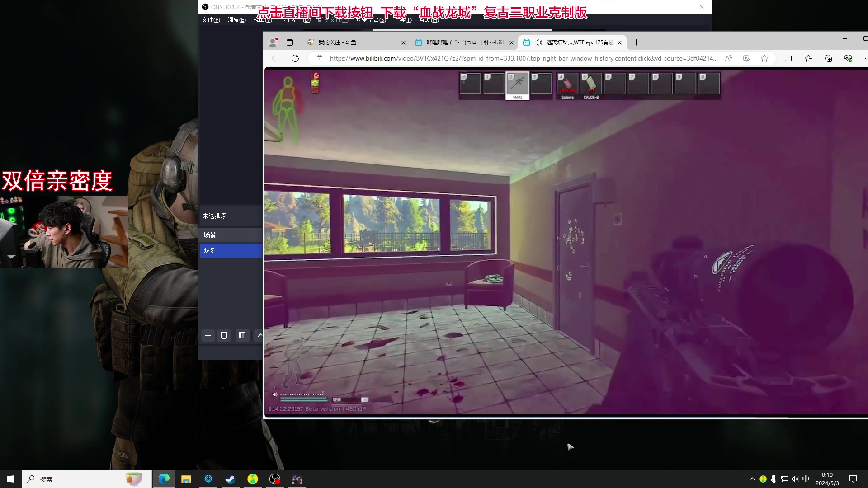The height and width of the screenshot is (488, 868).
Task: View site information lock icon
Action: coord(320,58)
